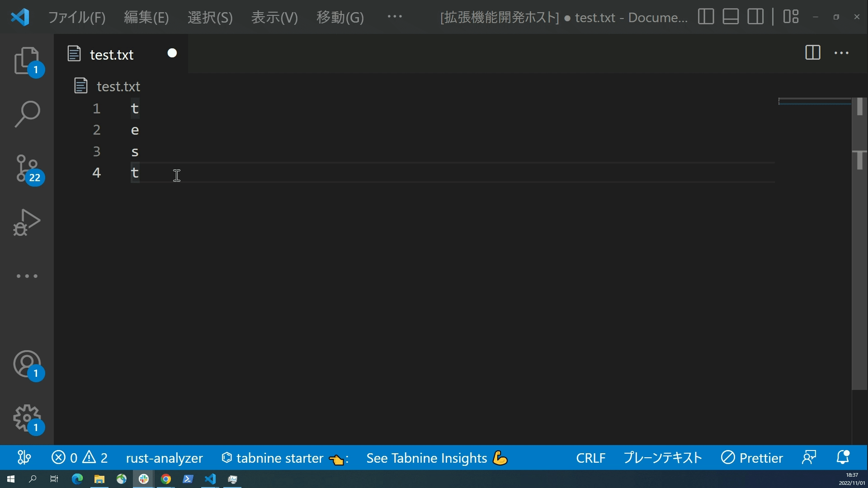Change the CRLF end-of-line sequence
Image resolution: width=868 pixels, height=488 pixels.
[590, 458]
